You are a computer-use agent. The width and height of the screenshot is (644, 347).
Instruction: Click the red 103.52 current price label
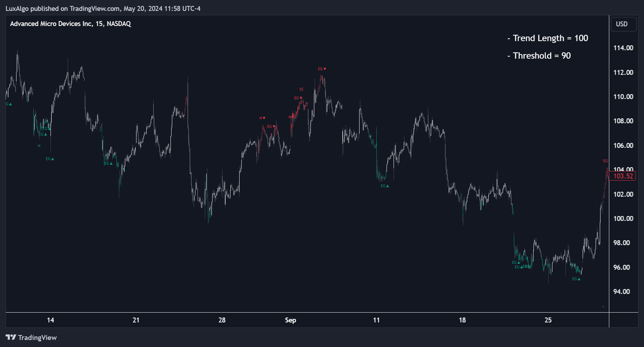tap(623, 176)
